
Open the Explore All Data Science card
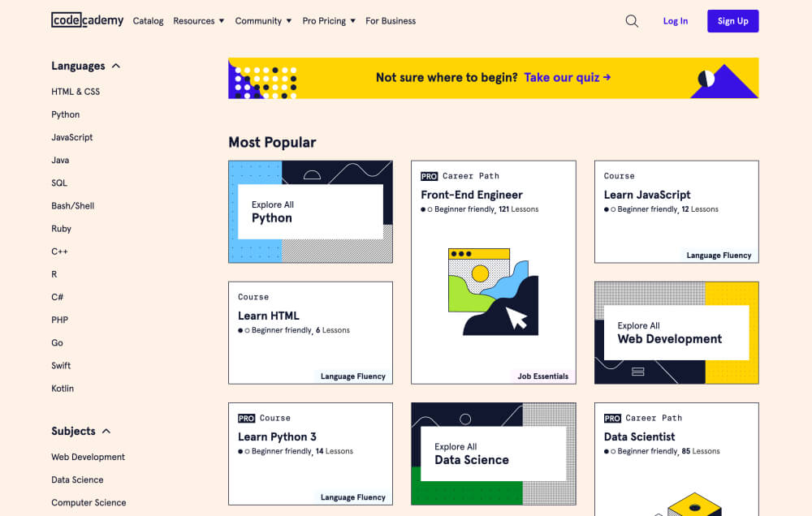tap(493, 454)
